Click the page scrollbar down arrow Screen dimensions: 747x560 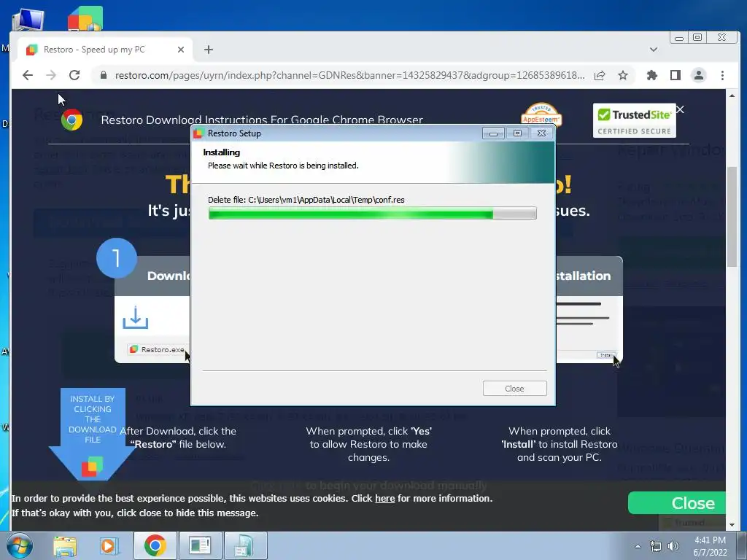click(x=732, y=525)
